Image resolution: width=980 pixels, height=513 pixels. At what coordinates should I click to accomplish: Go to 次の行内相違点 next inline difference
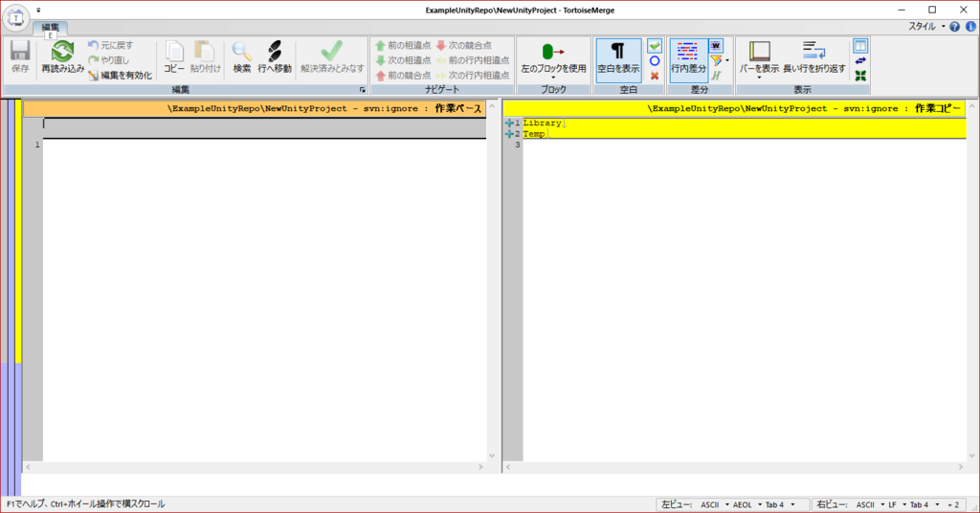coord(473,75)
